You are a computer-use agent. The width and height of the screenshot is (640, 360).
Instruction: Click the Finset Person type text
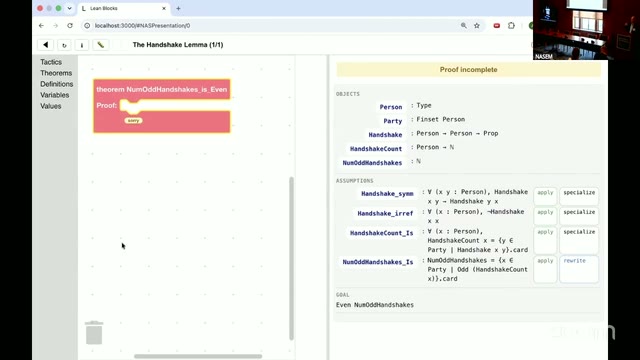[440, 119]
